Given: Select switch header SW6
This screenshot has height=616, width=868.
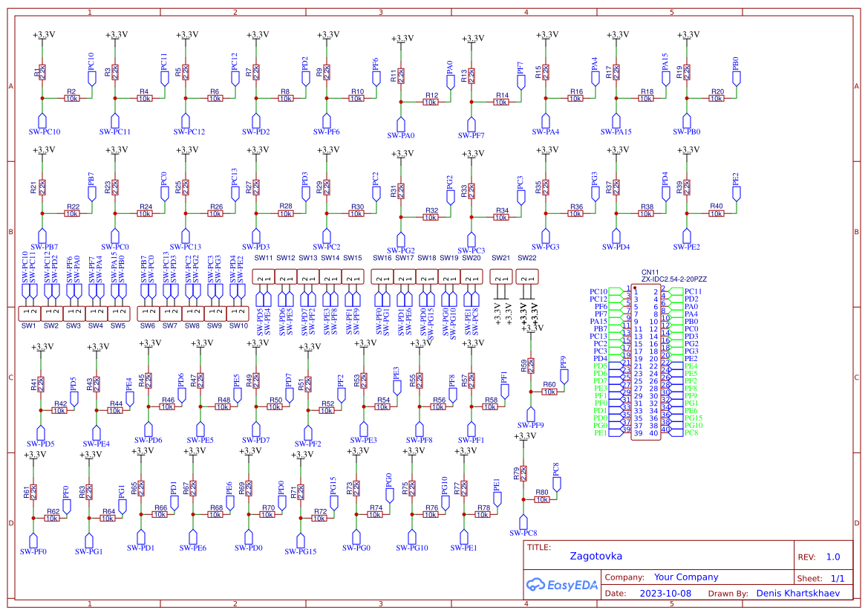Looking at the screenshot, I should click(149, 314).
